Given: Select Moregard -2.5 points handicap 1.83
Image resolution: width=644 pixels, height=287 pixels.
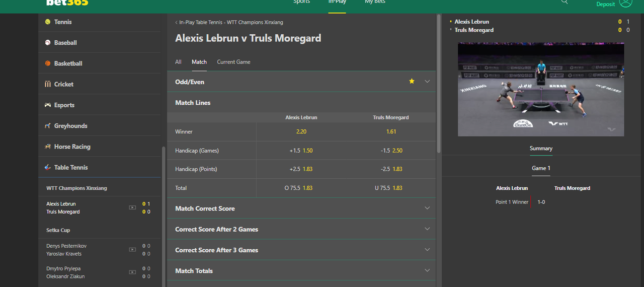Looking at the screenshot, I should point(391,169).
